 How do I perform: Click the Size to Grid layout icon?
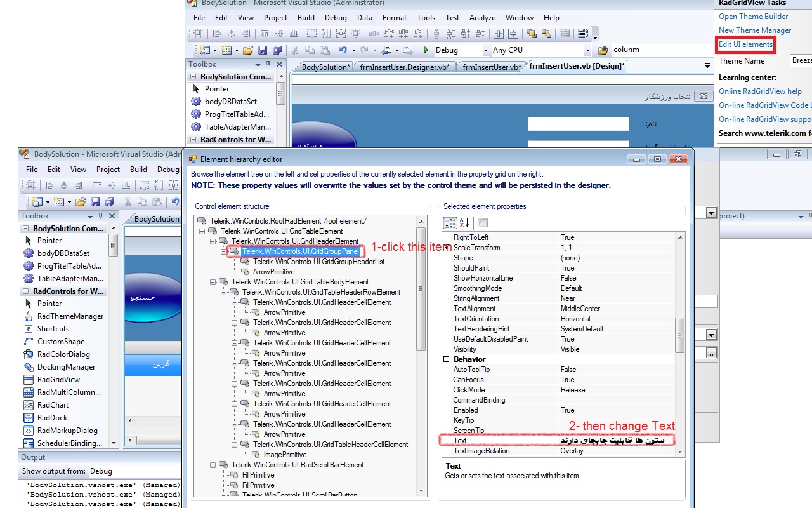pyautogui.click(x=355, y=34)
